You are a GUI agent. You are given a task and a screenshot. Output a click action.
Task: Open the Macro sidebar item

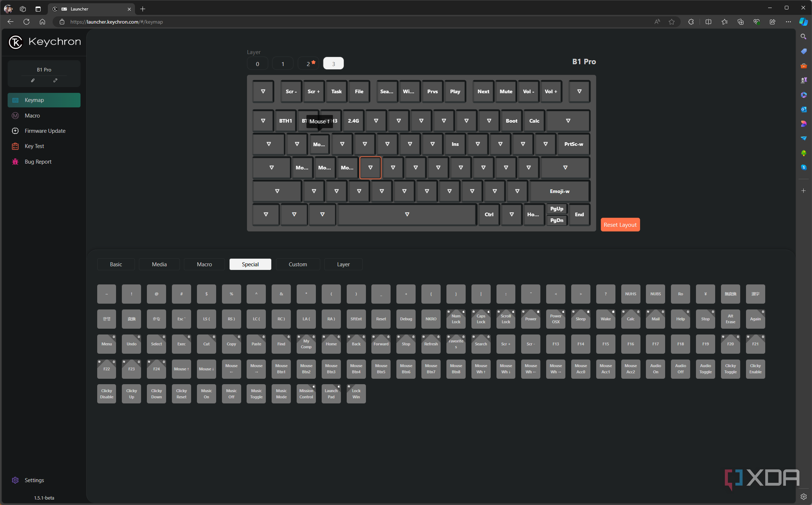(x=32, y=115)
